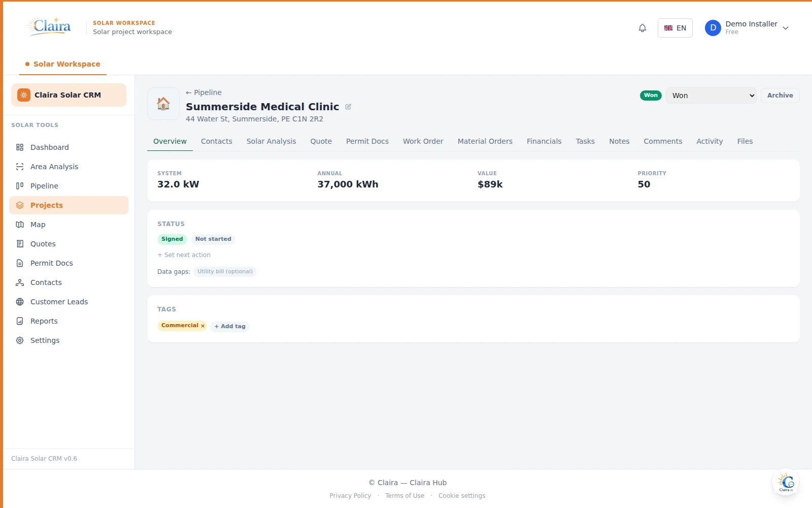
Task: Go back via the Pipeline link
Action: 204,92
